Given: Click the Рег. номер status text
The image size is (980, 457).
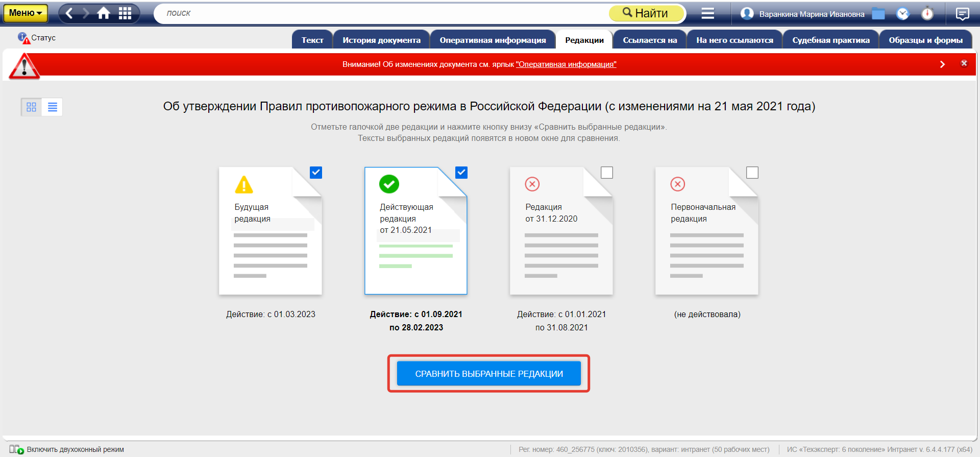Looking at the screenshot, I should [x=644, y=449].
